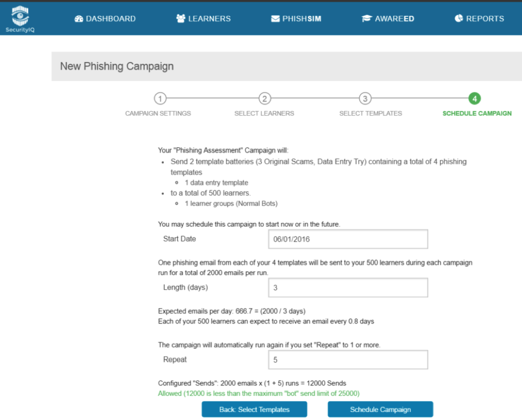Go to step 2 circle
The width and height of the screenshot is (522, 420).
tap(264, 99)
